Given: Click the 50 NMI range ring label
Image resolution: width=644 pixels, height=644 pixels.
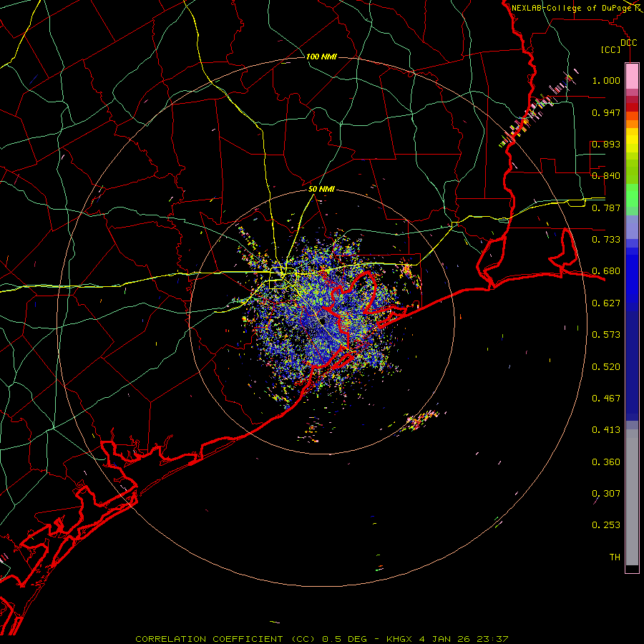Looking at the screenshot, I should [321, 189].
